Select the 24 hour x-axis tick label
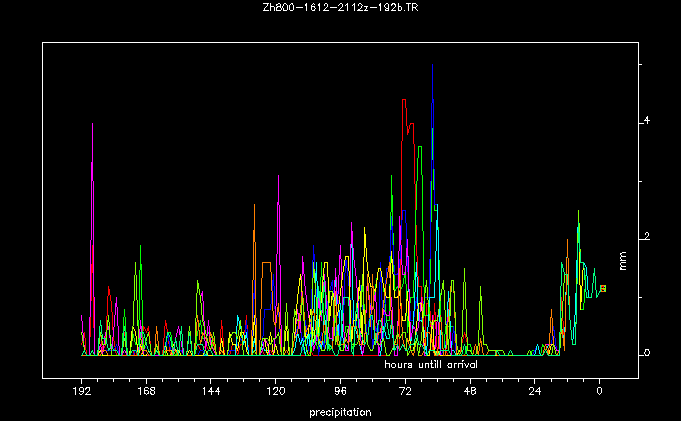The width and height of the screenshot is (681, 421). click(535, 394)
